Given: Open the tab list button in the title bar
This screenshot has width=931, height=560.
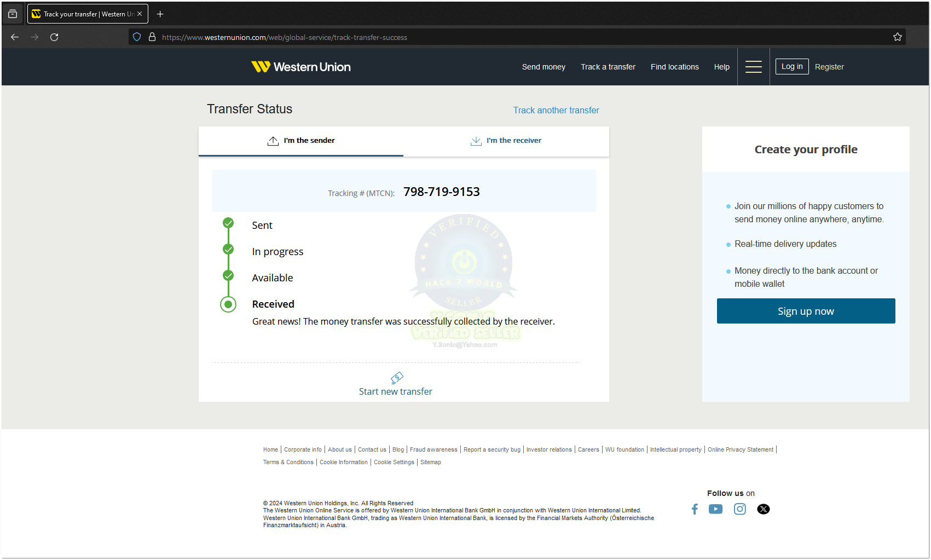Looking at the screenshot, I should (13, 14).
